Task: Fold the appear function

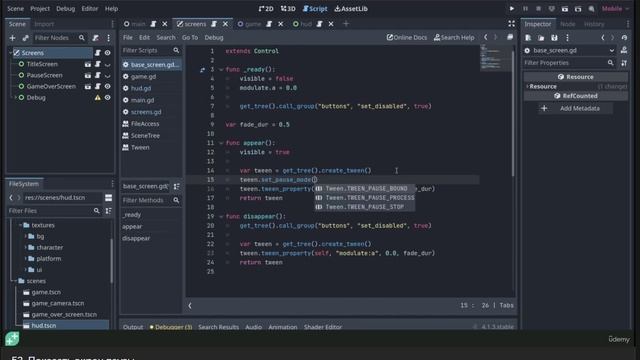Action: tap(221, 143)
